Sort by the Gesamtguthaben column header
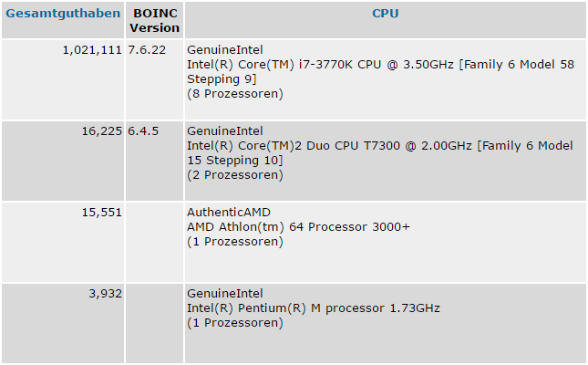Image resolution: width=588 pixels, height=365 pixels. coord(63,14)
